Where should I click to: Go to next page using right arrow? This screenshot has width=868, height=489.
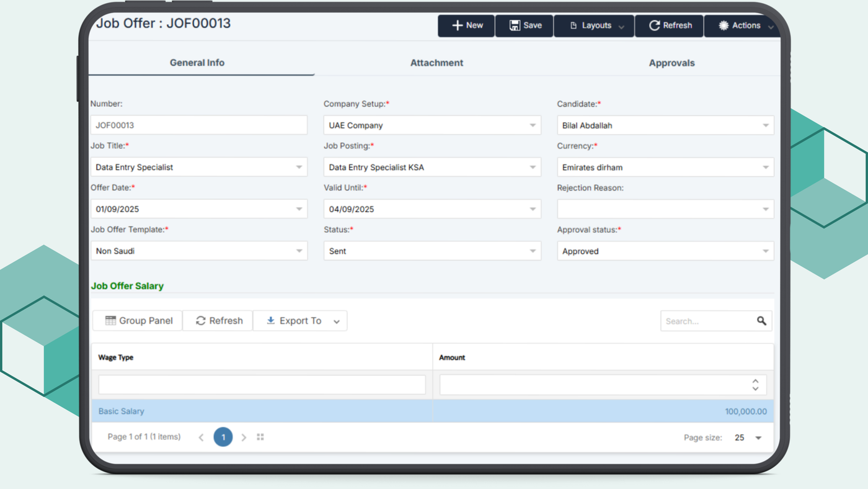tap(244, 437)
